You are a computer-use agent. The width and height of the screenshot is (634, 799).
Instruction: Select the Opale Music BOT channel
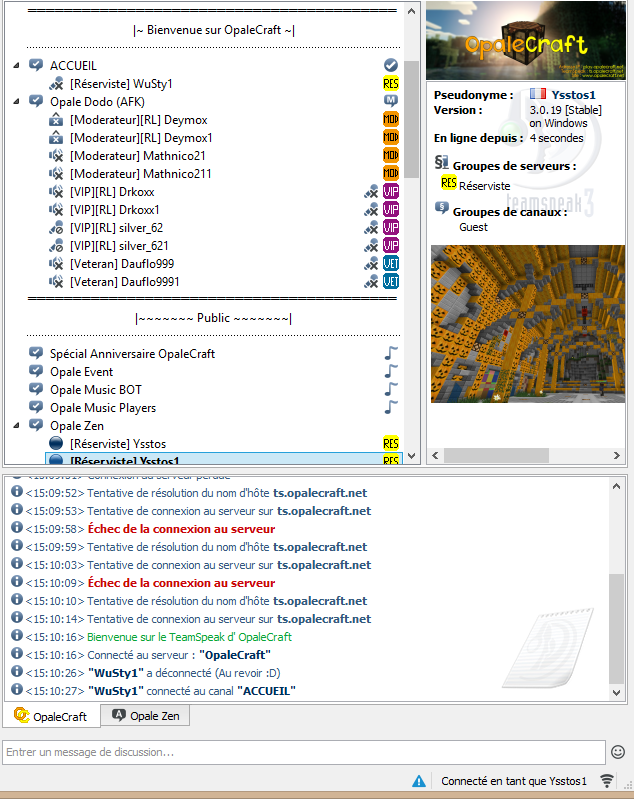96,390
